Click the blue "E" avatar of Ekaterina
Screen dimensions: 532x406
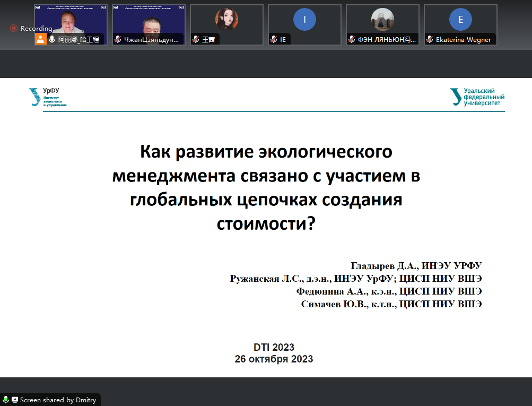coord(460,20)
